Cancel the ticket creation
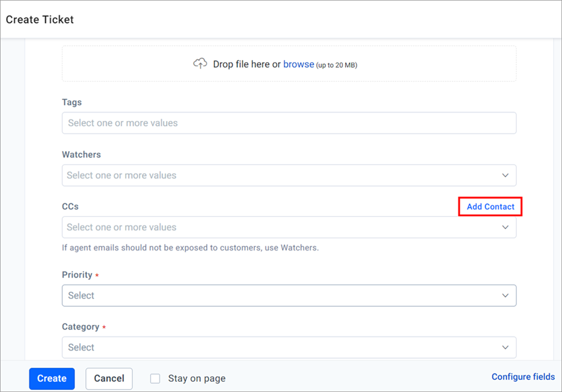The width and height of the screenshot is (562, 392). tap(109, 378)
